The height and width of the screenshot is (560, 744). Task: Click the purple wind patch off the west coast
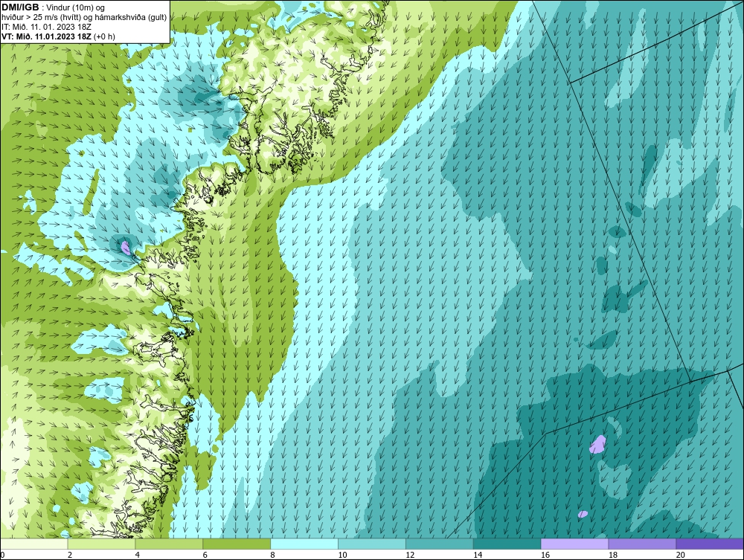[125, 247]
